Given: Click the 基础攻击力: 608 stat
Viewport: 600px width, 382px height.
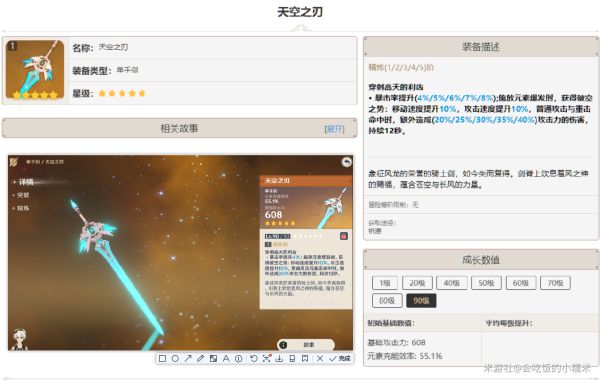Looking at the screenshot, I should pos(396,343).
